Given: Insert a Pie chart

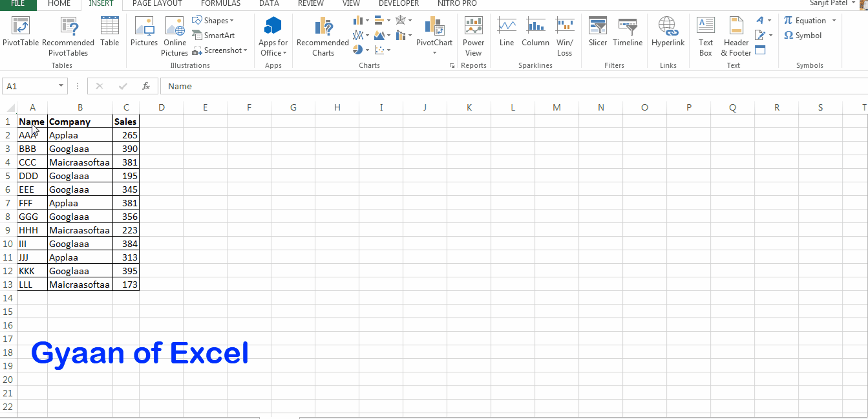Looking at the screenshot, I should (x=356, y=50).
